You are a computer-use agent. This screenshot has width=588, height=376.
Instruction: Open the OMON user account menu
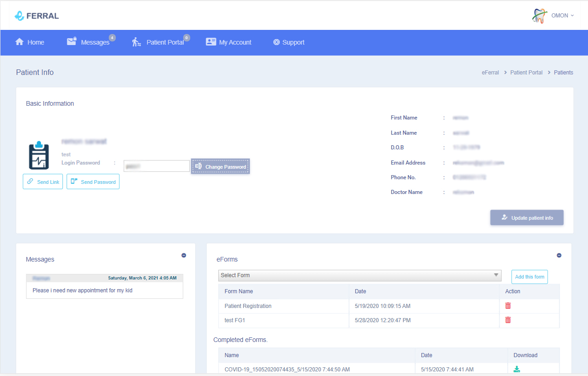(562, 16)
